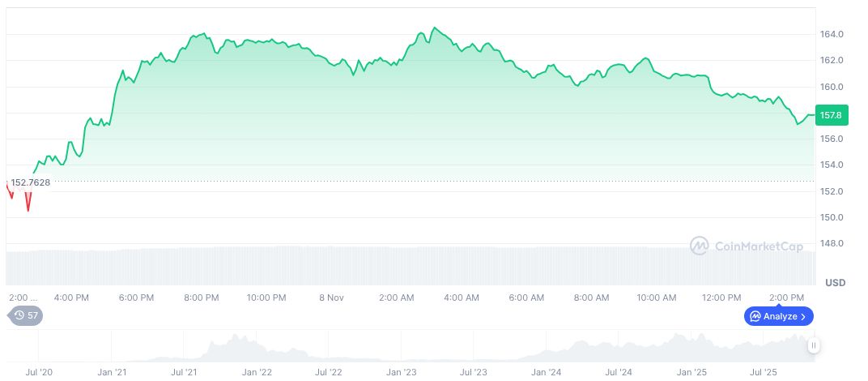868x381 pixels.
Task: Click the 8:00 PM time axis label
Action: 202,298
